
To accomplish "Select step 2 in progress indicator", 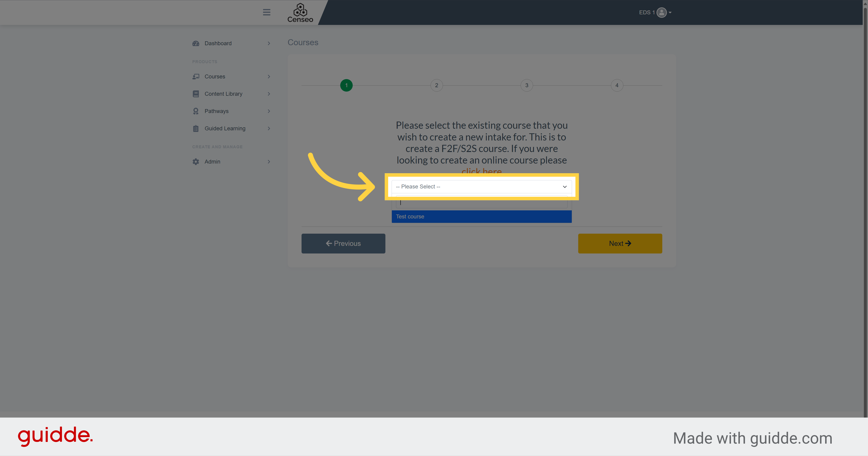I will [x=436, y=85].
